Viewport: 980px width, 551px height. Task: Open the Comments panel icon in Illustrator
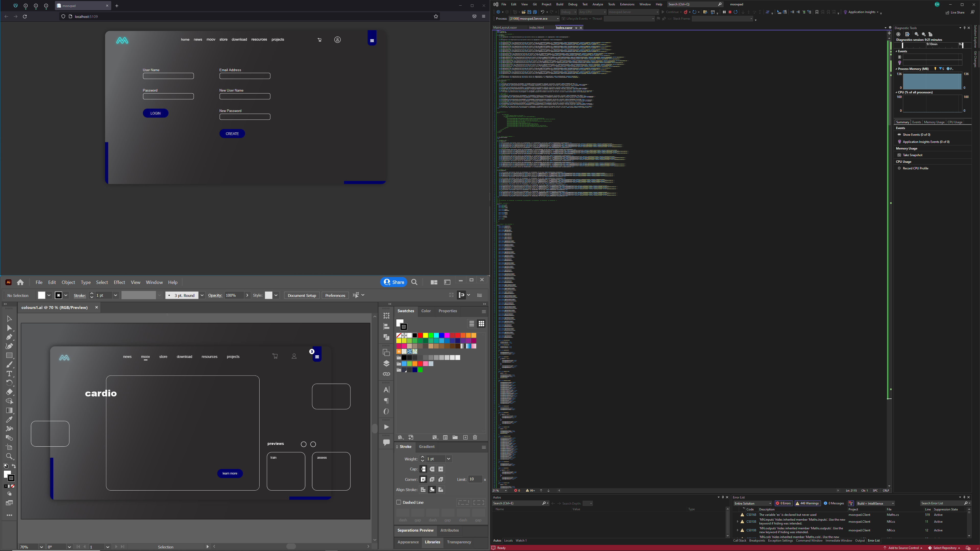pos(386,442)
